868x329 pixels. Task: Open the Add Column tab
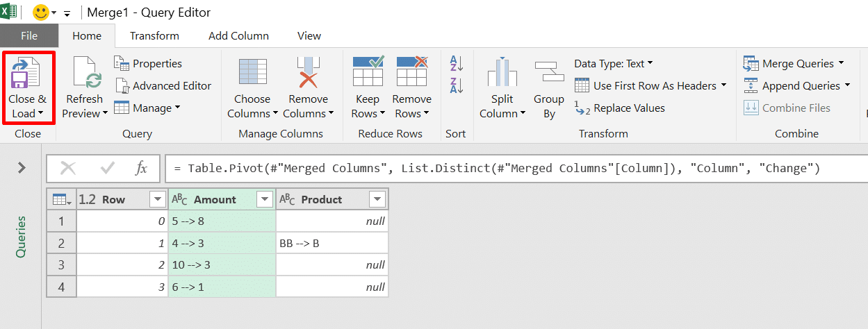coord(238,35)
